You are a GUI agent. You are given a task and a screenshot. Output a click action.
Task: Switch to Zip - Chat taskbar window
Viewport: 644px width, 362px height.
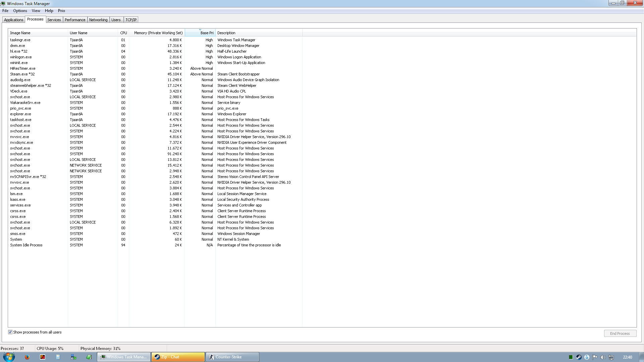(178, 357)
